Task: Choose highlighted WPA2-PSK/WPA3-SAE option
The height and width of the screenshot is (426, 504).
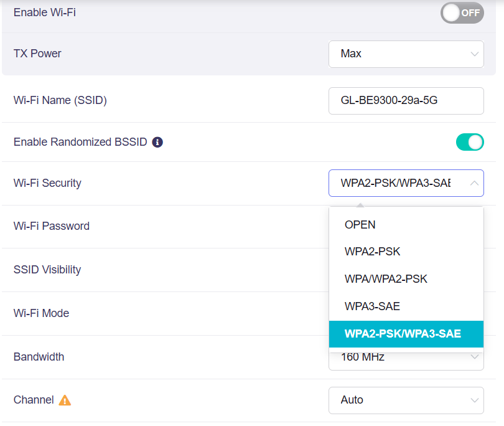Action: point(403,334)
